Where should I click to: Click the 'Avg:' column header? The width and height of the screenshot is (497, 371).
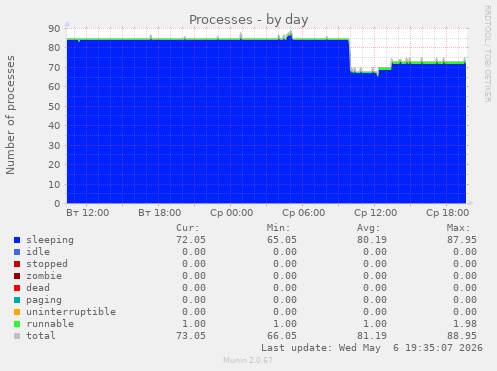[368, 228]
